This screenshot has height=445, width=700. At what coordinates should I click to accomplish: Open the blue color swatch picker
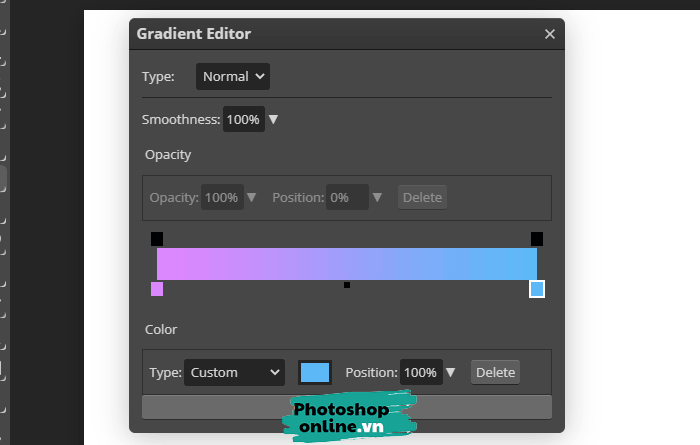(315, 373)
